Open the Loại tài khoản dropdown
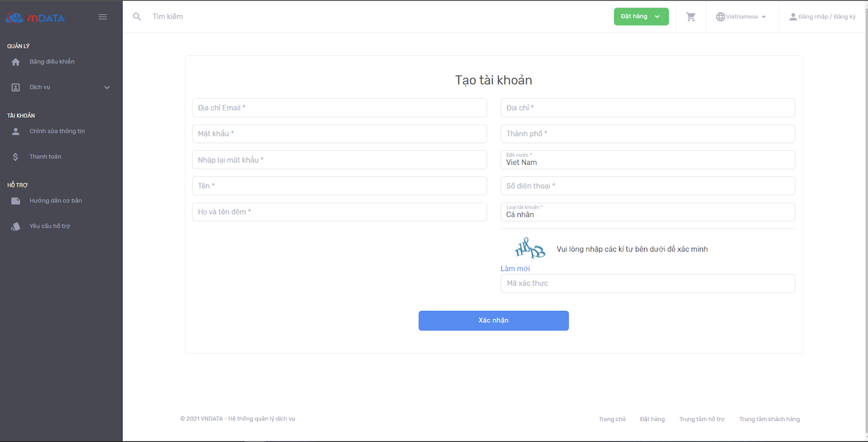Viewport: 868px width, 442px height. [647, 212]
